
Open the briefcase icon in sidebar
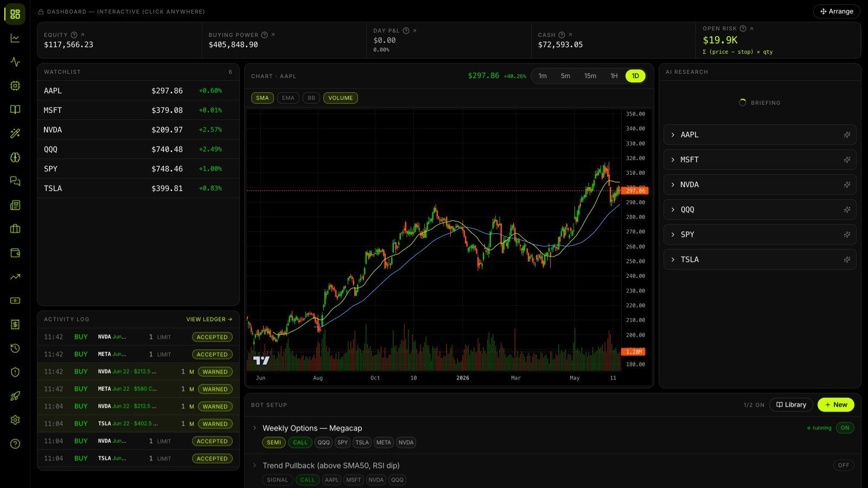(x=15, y=229)
